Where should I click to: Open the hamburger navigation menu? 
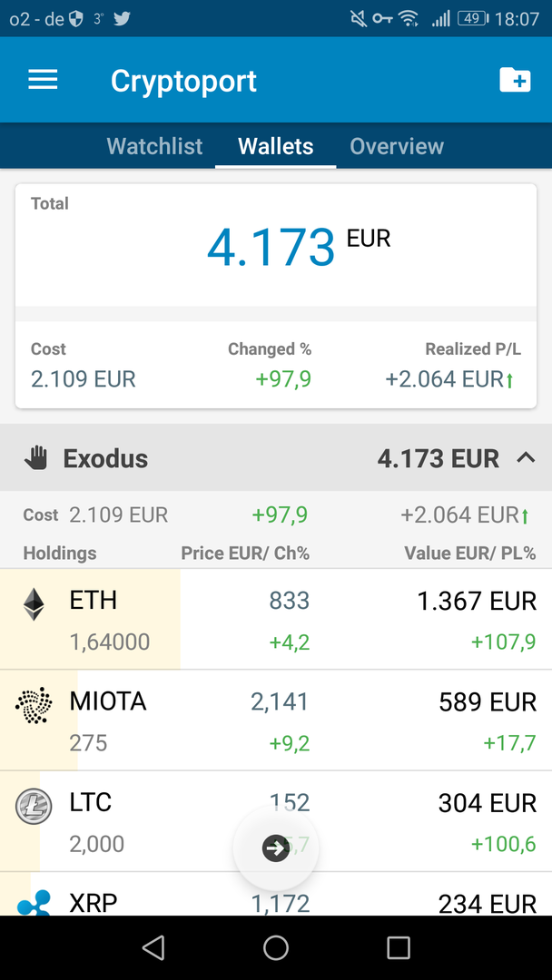click(43, 80)
